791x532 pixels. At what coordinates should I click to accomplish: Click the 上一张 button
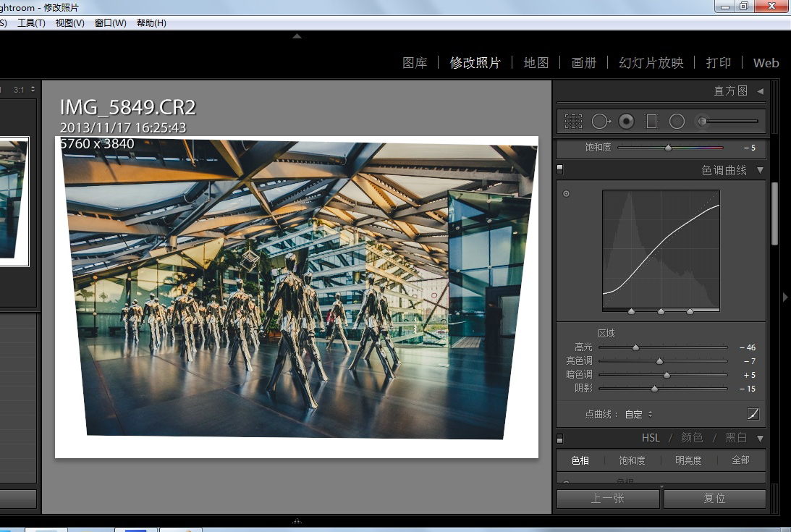click(x=608, y=499)
